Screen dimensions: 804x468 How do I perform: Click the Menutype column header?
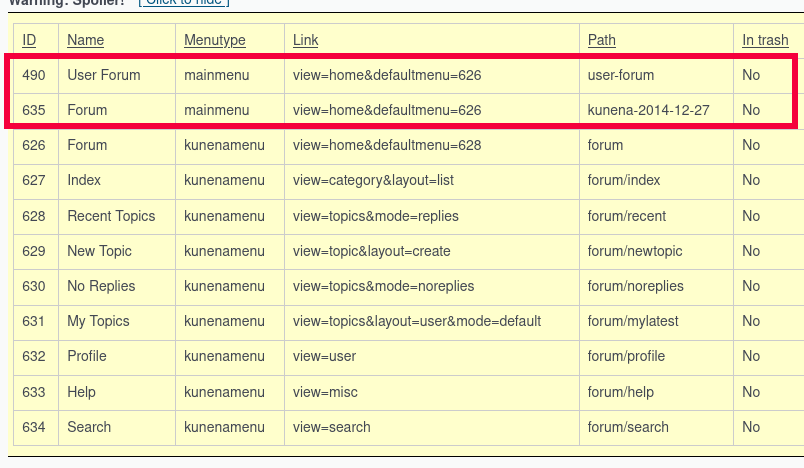214,40
